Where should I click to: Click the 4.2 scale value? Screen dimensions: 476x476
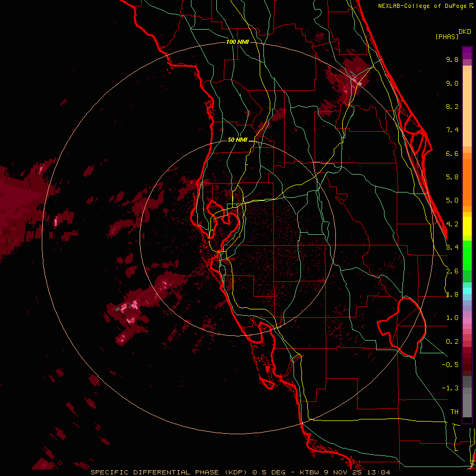pyautogui.click(x=452, y=224)
